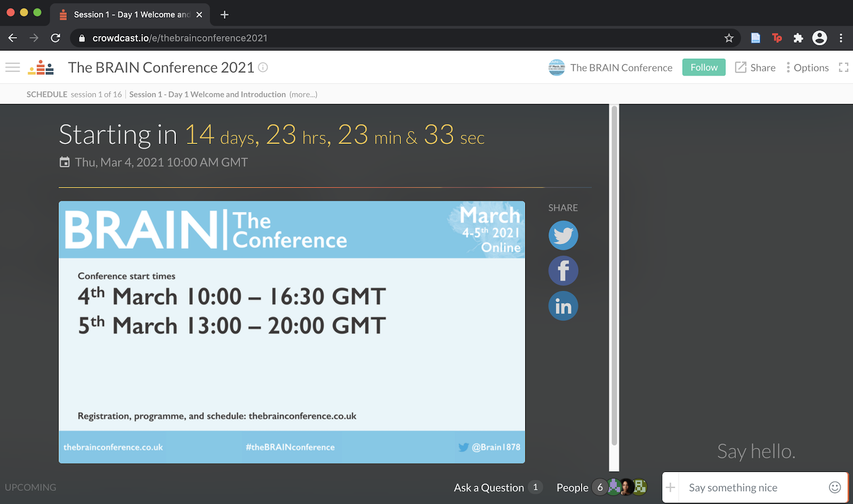Image resolution: width=853 pixels, height=504 pixels.
Task: Open the SCHEDULE session list
Action: [47, 94]
